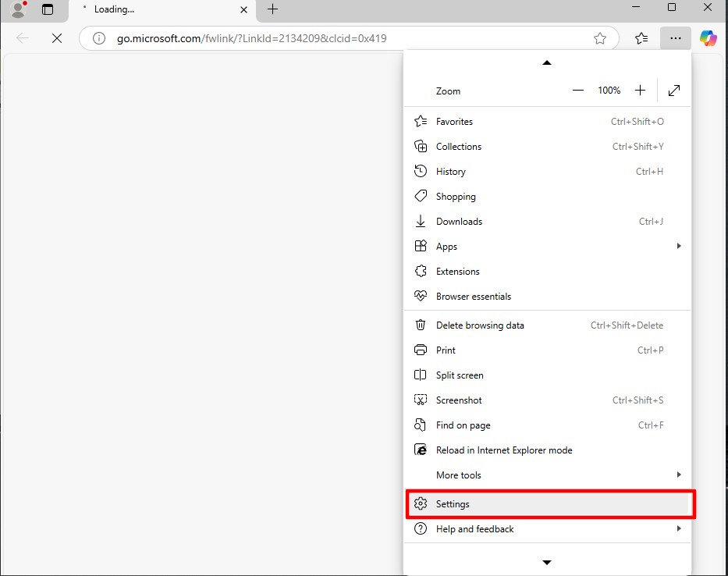Stop loading the page with X button
The image size is (728, 576).
coord(56,38)
